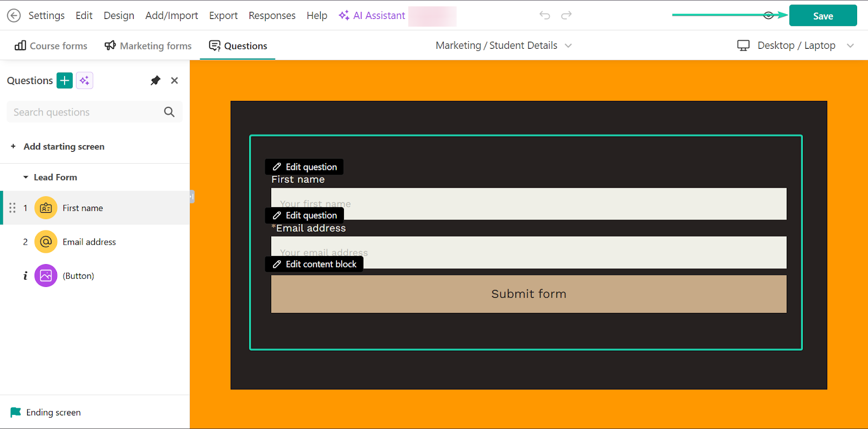Click Edit content block button
Viewport: 868px width, 429px height.
pos(315,264)
